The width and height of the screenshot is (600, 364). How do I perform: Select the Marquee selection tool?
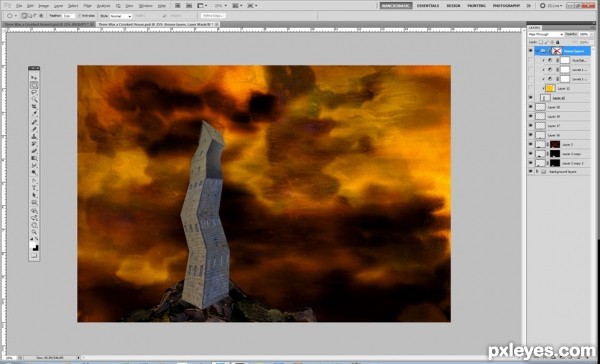[34, 85]
